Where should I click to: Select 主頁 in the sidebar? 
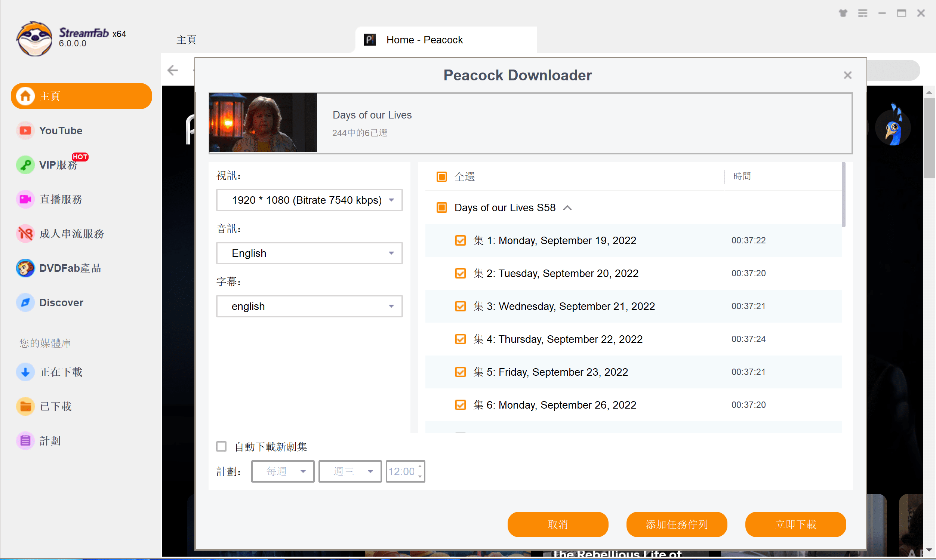tap(81, 96)
